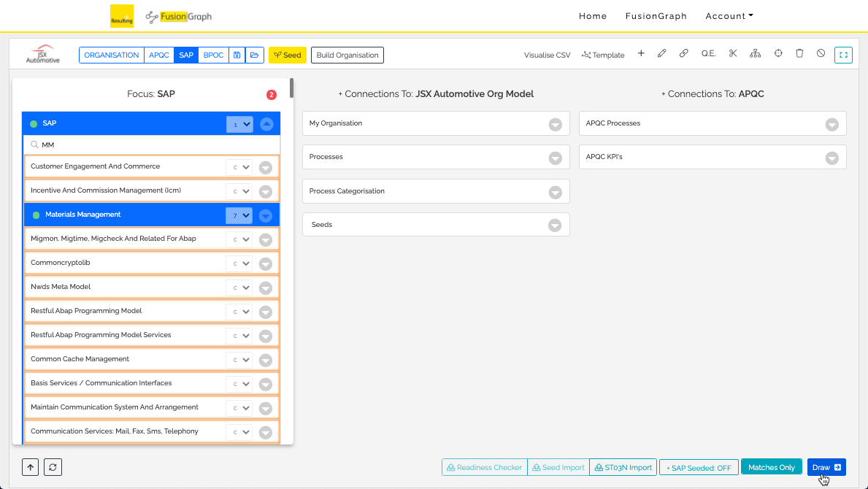Expand the Process Categorisation panel
868x489 pixels.
tap(556, 192)
